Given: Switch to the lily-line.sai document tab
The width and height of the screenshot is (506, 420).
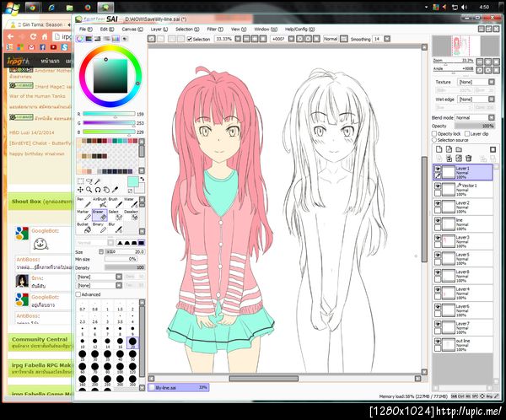Looking at the screenshot, I should tap(179, 387).
